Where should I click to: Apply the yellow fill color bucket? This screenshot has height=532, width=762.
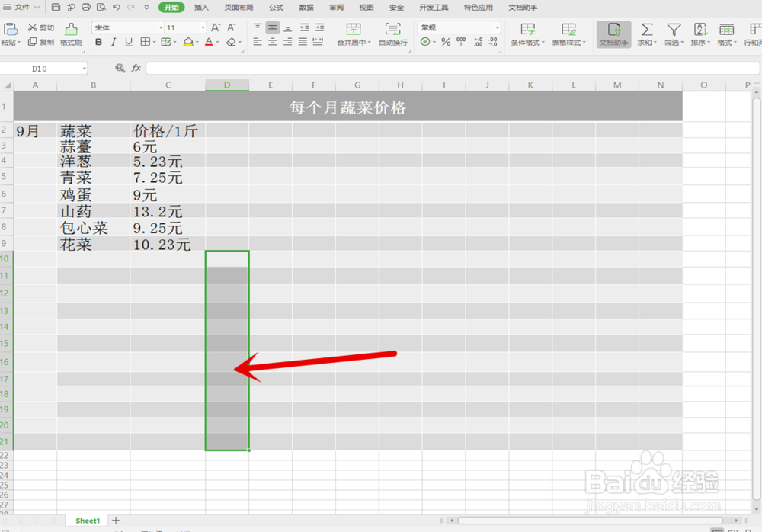click(188, 43)
